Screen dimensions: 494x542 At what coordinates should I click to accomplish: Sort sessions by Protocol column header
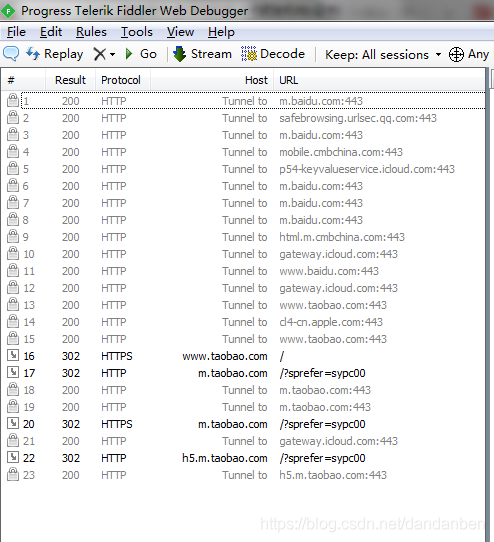[121, 80]
